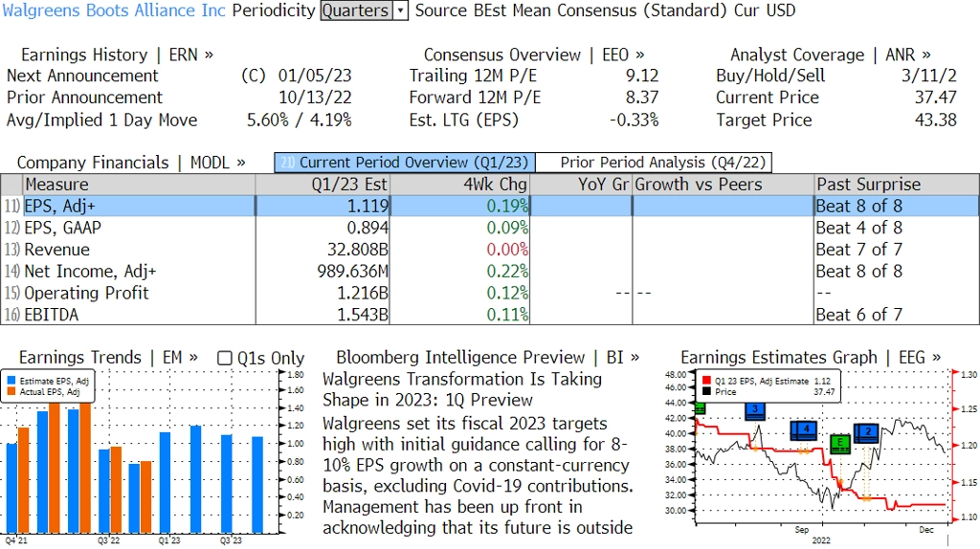980x549 pixels.
Task: Click the Next Announcement date 01/05/23
Action: (314, 76)
